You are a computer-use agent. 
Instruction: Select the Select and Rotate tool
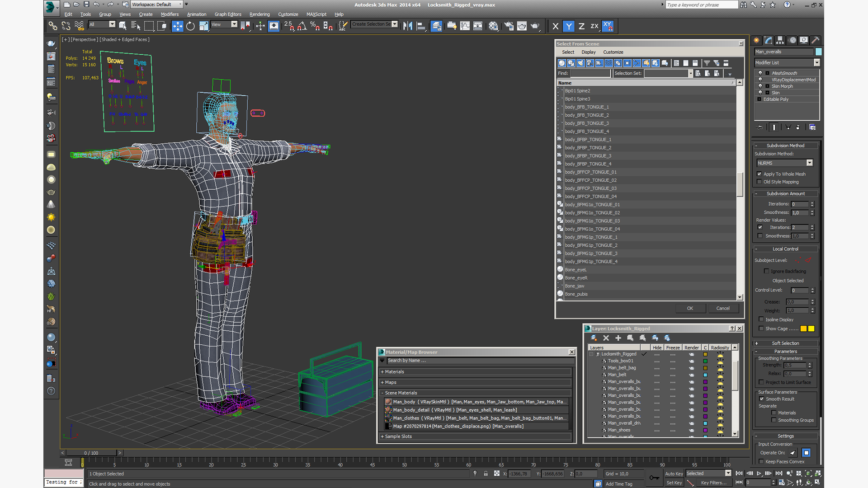(x=190, y=26)
